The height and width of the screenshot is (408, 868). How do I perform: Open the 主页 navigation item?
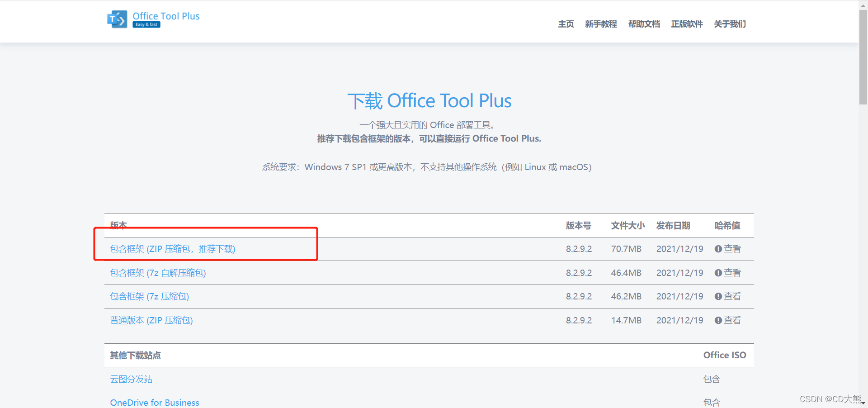pos(566,24)
